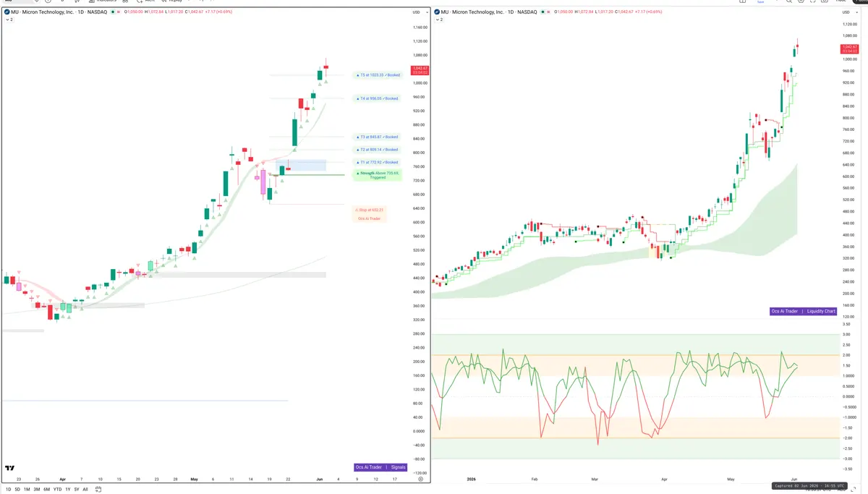Expand the right chart's collapsed indicator legend (2)
Image resolution: width=868 pixels, height=494 pixels.
(438, 20)
